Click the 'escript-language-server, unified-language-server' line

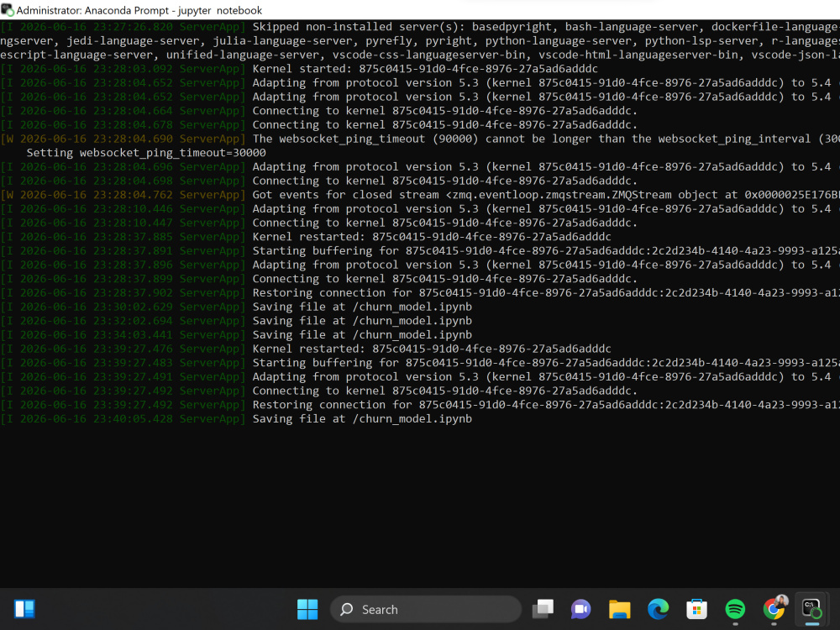pos(420,55)
